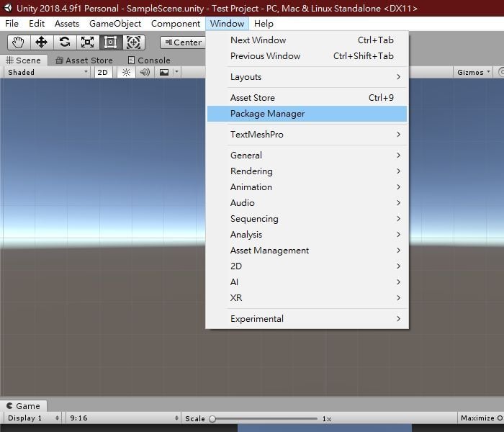Choose Package Manager from Window menu
Image resolution: width=504 pixels, height=432 pixels.
click(x=307, y=114)
